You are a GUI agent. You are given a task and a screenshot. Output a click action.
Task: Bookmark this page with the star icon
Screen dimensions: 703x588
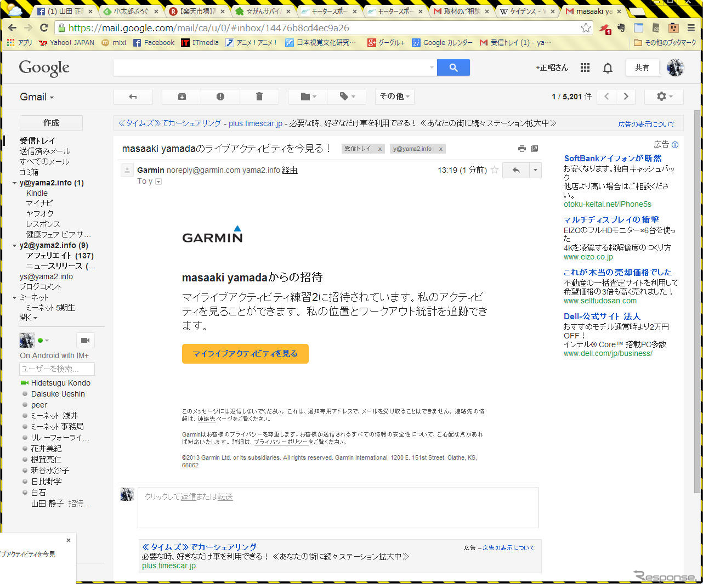[x=586, y=28]
